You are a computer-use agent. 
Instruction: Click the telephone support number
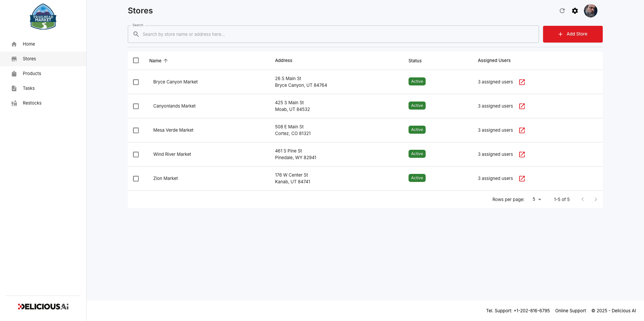pos(532,311)
